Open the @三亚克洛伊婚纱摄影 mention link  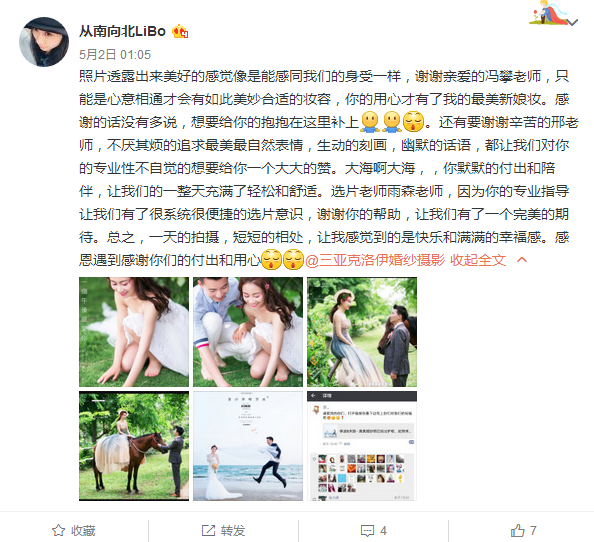point(375,260)
